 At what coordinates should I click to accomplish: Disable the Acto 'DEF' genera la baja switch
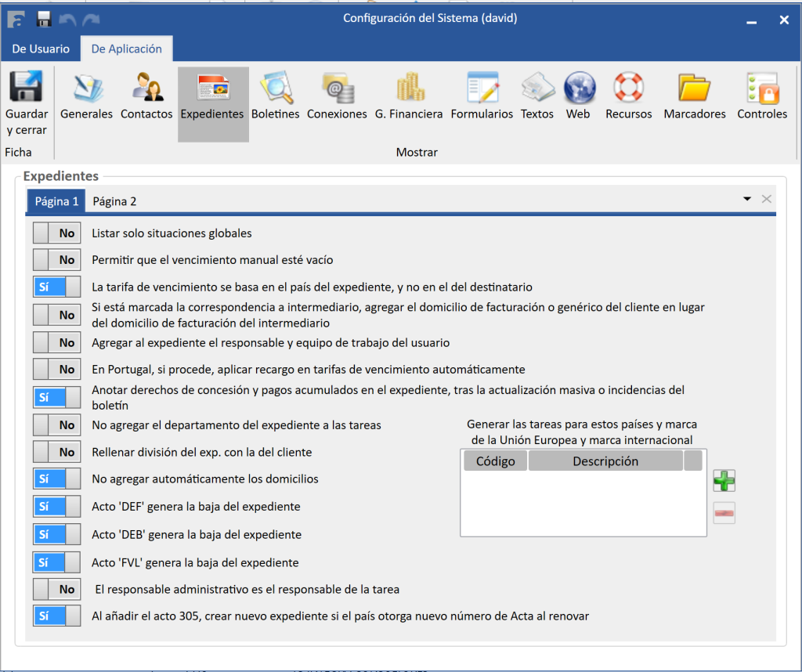[56, 507]
